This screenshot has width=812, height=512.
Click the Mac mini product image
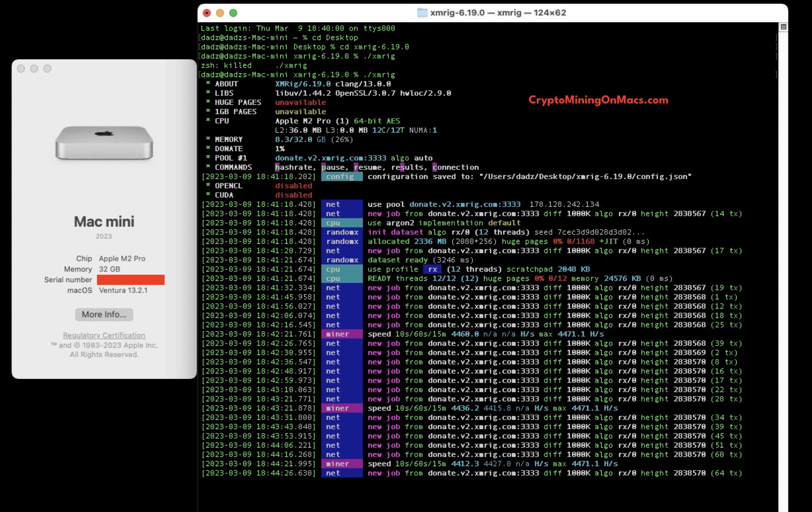pos(104,143)
